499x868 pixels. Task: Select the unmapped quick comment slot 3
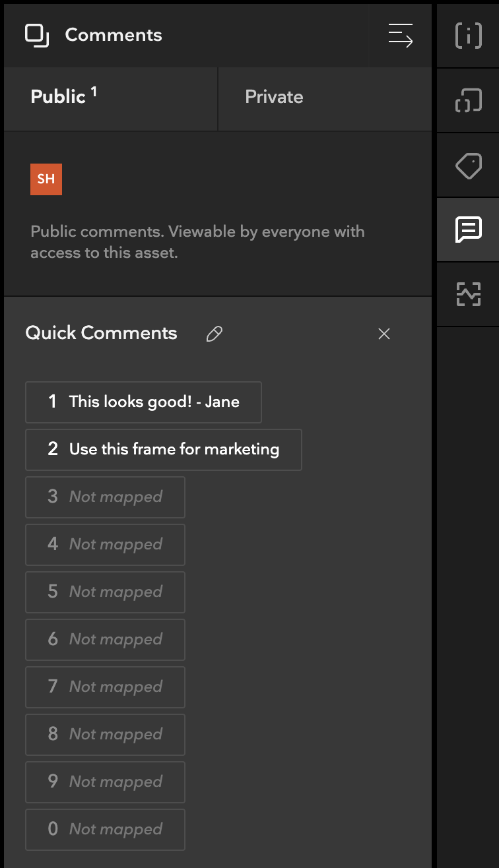(105, 497)
